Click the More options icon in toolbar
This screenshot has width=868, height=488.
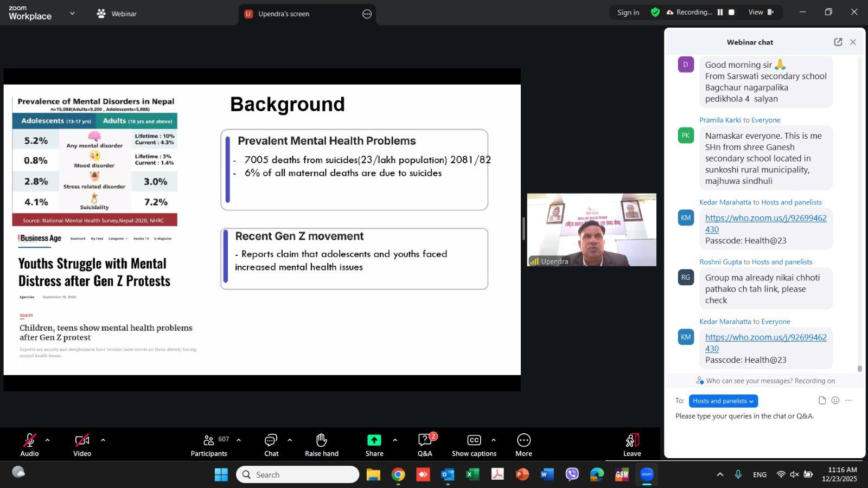[524, 440]
